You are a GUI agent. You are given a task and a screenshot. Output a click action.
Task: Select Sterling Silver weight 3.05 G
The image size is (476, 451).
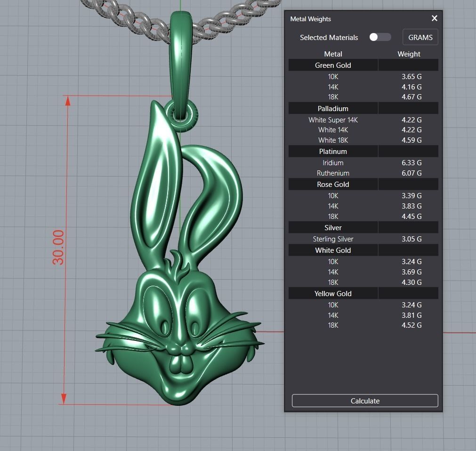click(x=411, y=239)
